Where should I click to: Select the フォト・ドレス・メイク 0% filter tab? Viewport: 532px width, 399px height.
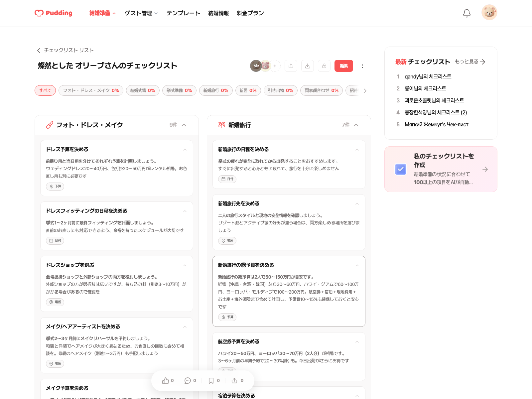pyautogui.click(x=91, y=90)
